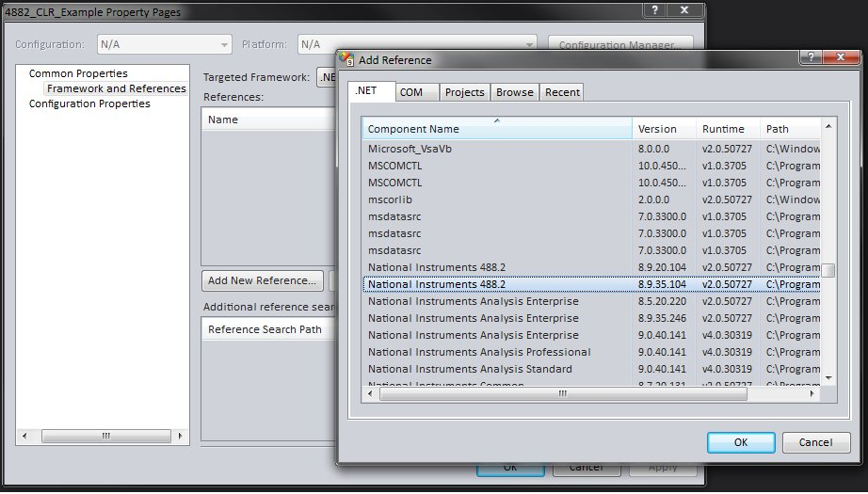This screenshot has width=868, height=494.
Task: Select the Browse tab
Action: 515,92
